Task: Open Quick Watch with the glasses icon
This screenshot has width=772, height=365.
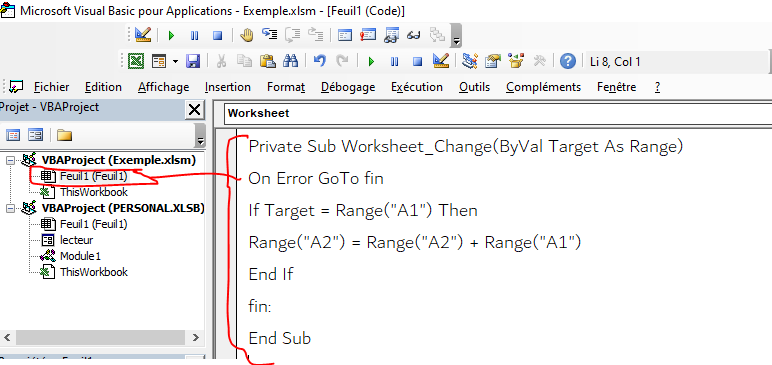Action: (x=414, y=35)
